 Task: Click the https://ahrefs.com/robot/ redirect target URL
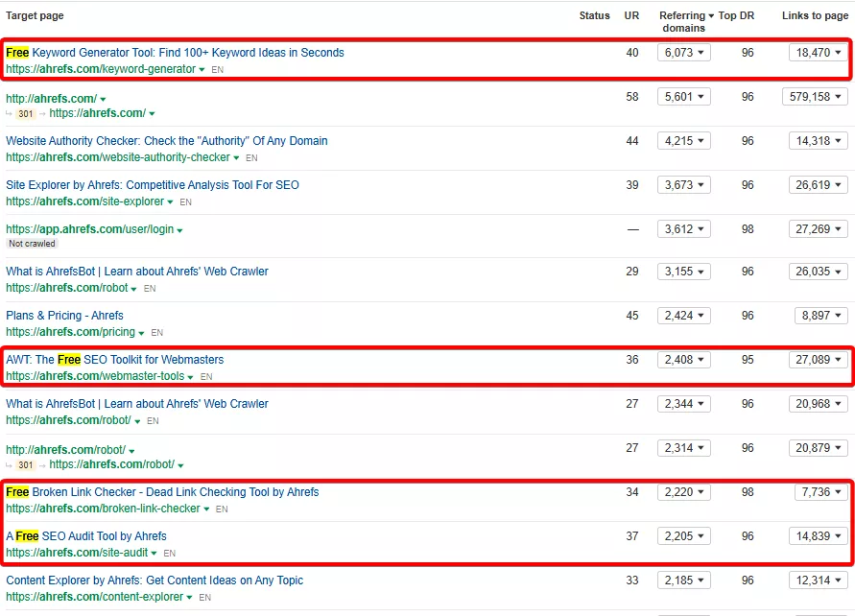point(111,464)
